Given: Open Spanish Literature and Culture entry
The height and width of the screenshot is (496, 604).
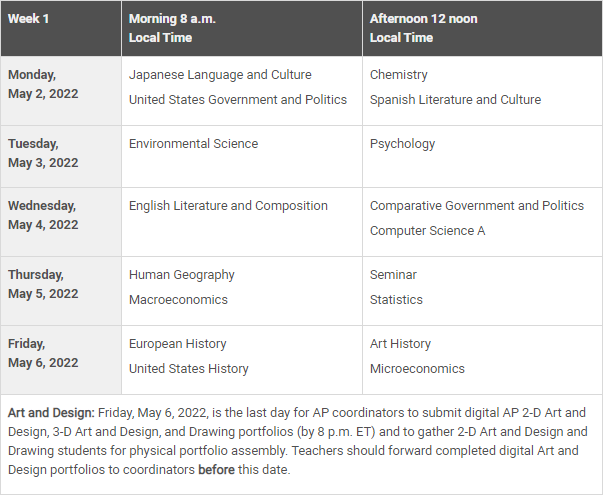Looking at the screenshot, I should pyautogui.click(x=455, y=100).
